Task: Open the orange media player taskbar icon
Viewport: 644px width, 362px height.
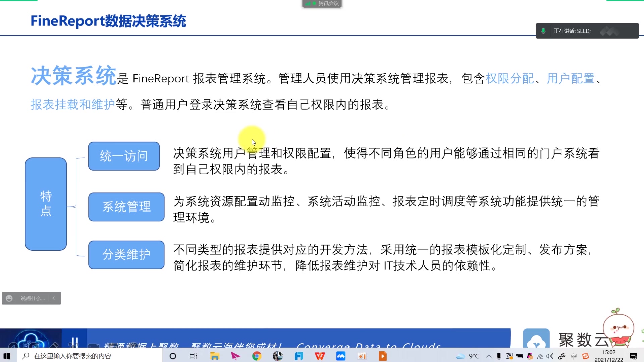Action: tap(383, 356)
